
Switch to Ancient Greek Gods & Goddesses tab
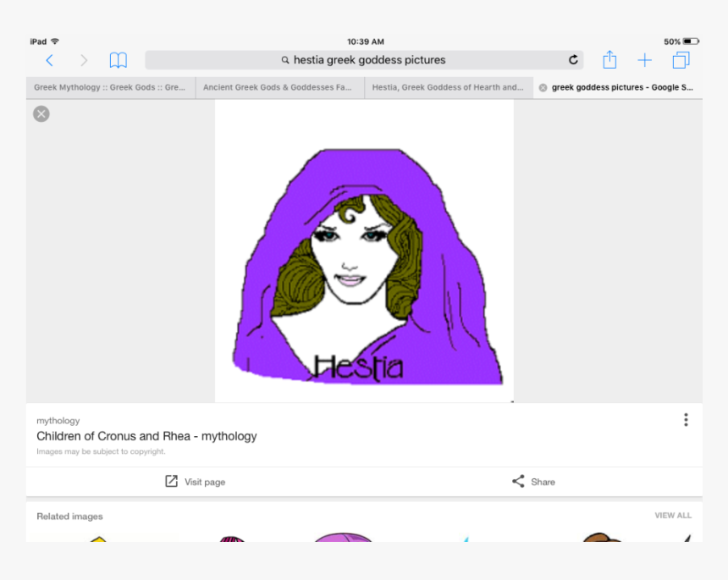(280, 87)
